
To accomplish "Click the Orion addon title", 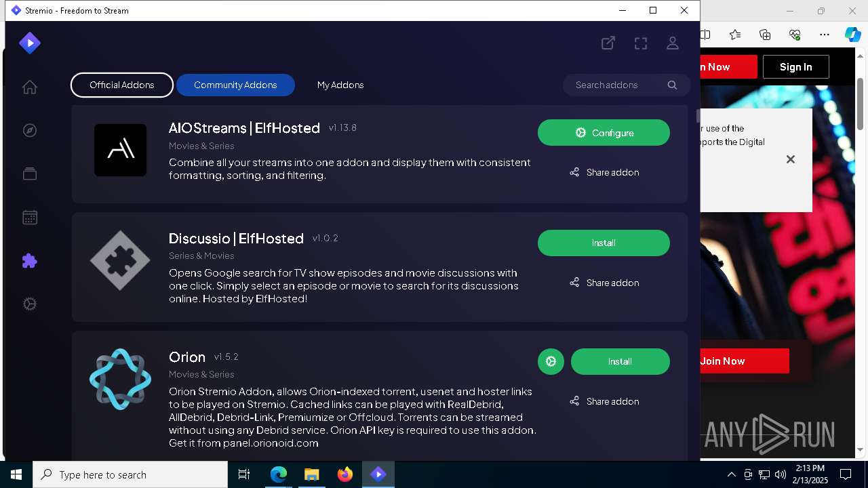I will (187, 357).
